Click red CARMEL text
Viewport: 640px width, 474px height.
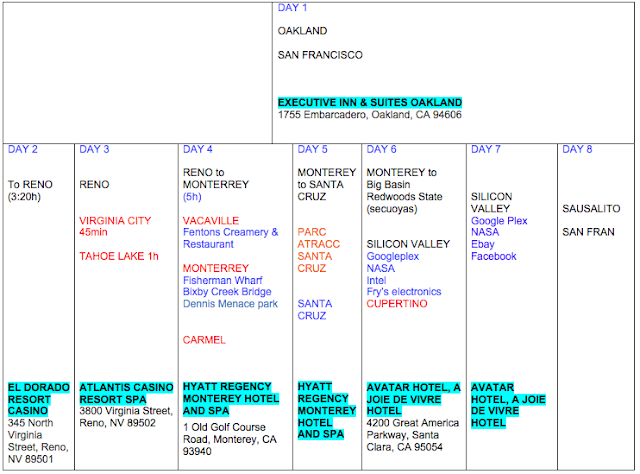[204, 340]
